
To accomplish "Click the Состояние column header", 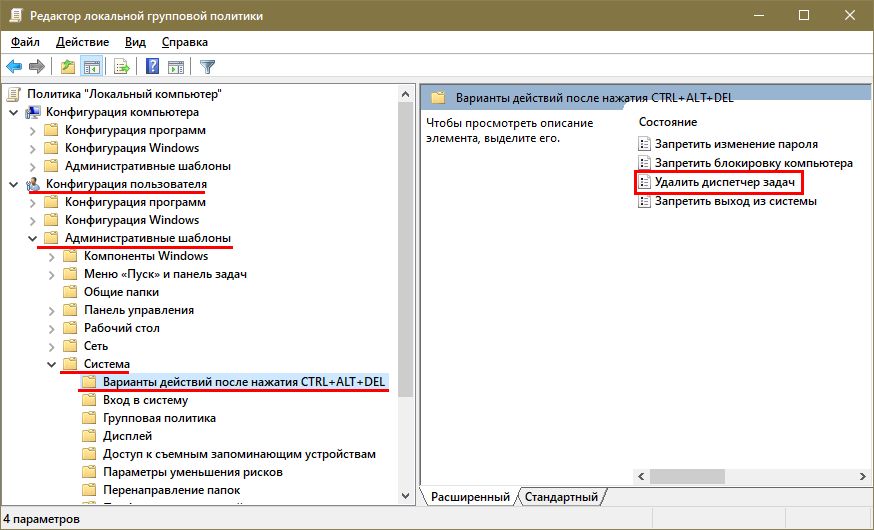I will coord(668,122).
